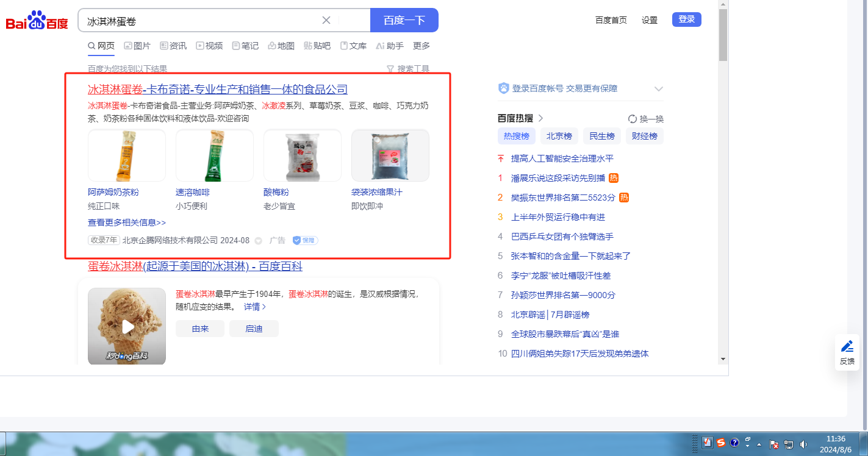Click the Sogou input method tray icon
This screenshot has width=868, height=456.
[720, 442]
